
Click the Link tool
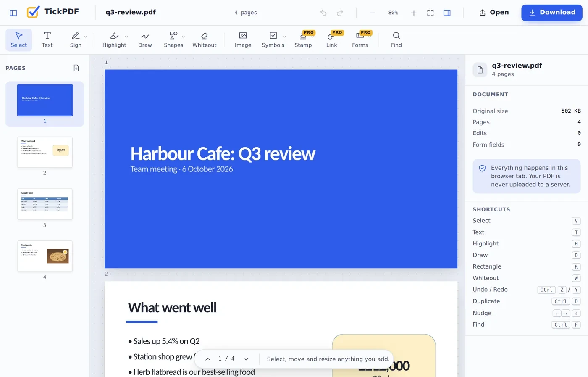(x=331, y=40)
